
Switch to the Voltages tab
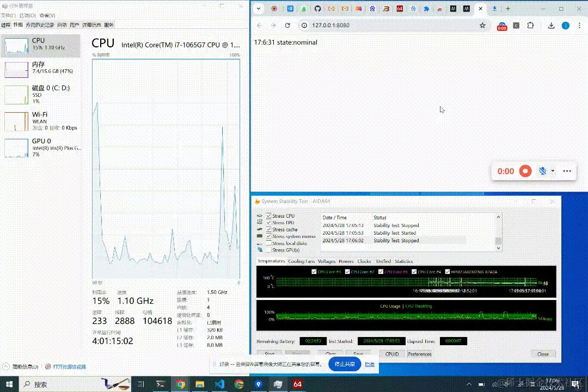tap(326, 261)
